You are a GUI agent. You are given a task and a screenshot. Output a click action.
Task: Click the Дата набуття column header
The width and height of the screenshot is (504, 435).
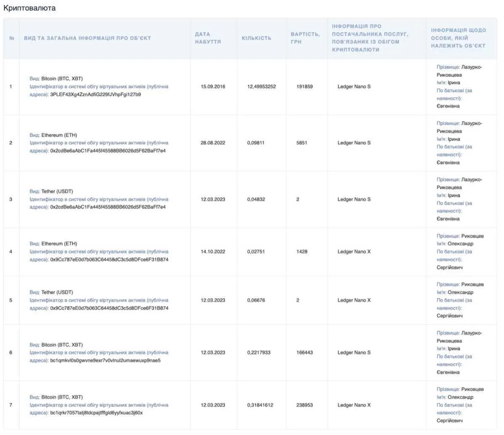(208, 38)
